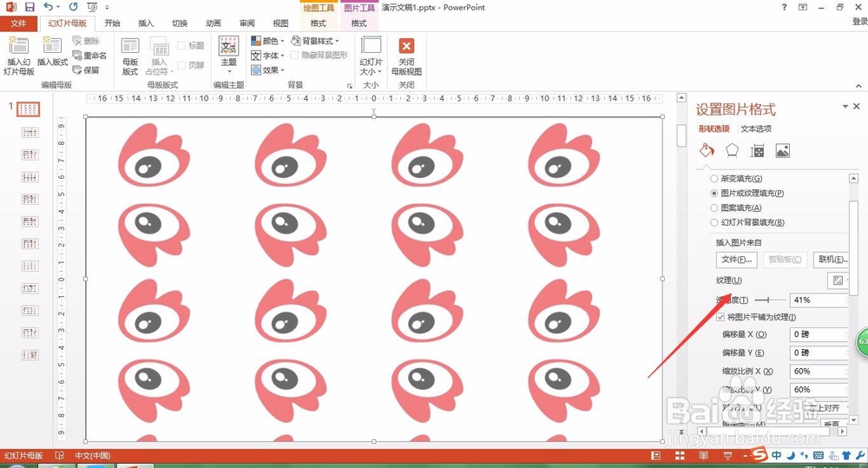Image resolution: width=868 pixels, height=468 pixels.
Task: Select Pattern fill (图案填充) radio
Action: click(714, 208)
